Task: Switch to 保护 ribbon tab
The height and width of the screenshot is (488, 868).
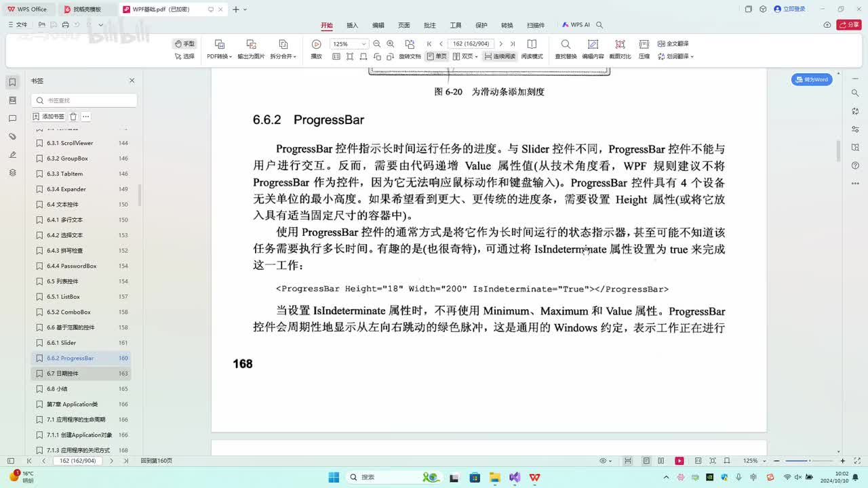Action: click(481, 25)
